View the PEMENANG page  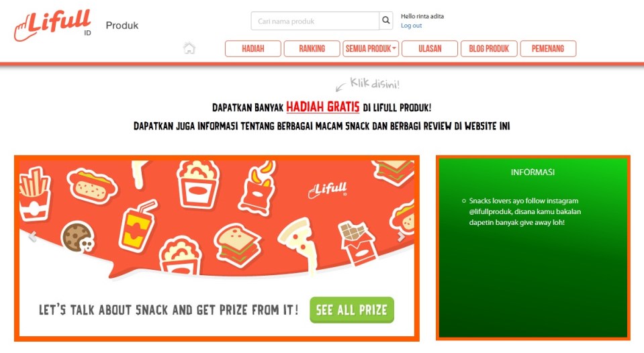tap(548, 48)
